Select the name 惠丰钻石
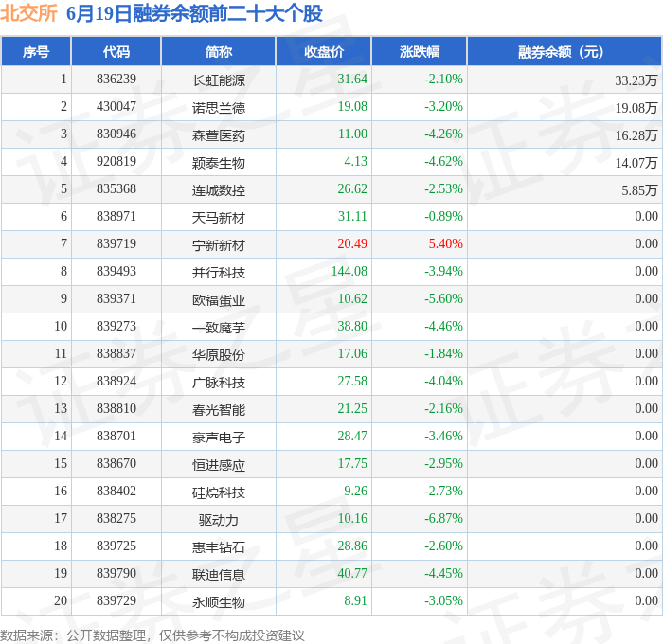 point(219,547)
